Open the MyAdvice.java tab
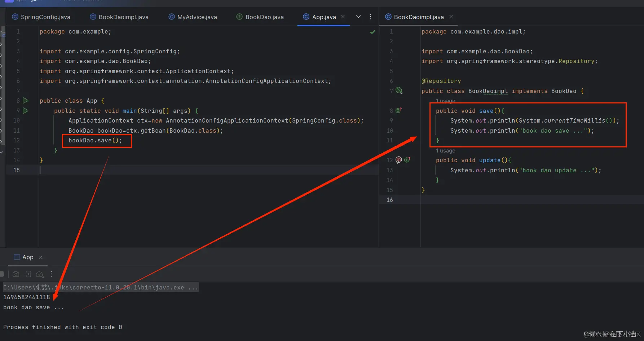Viewport: 644px width, 341px height. pyautogui.click(x=193, y=17)
